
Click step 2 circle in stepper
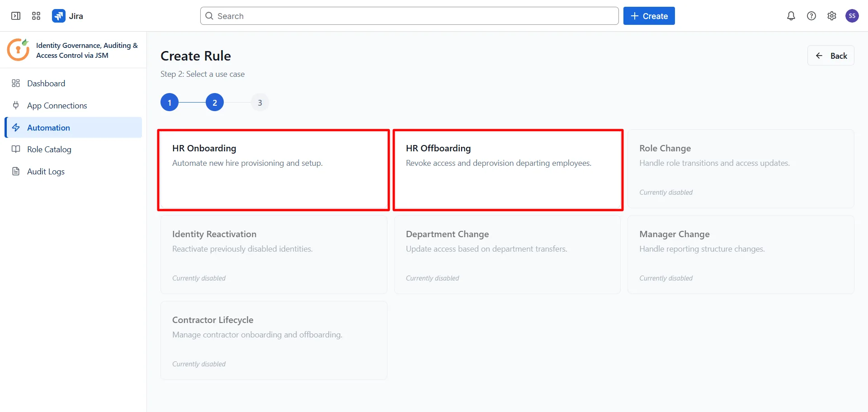click(x=215, y=103)
